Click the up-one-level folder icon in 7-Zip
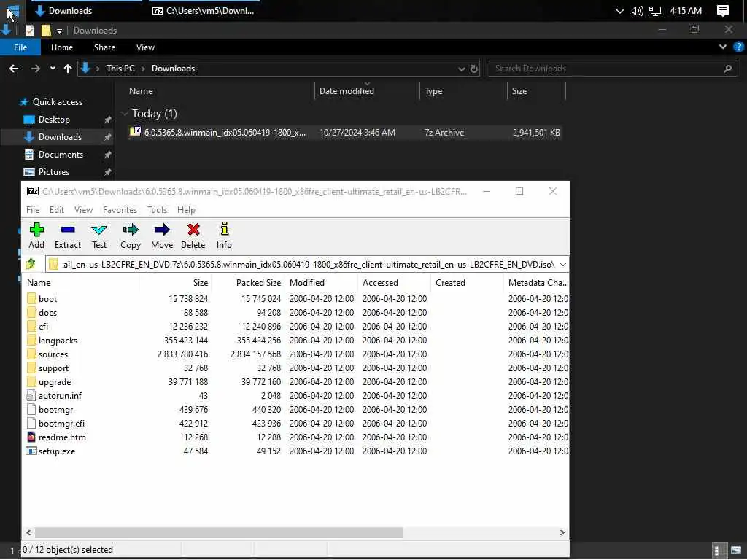747x560 pixels. [x=31, y=264]
